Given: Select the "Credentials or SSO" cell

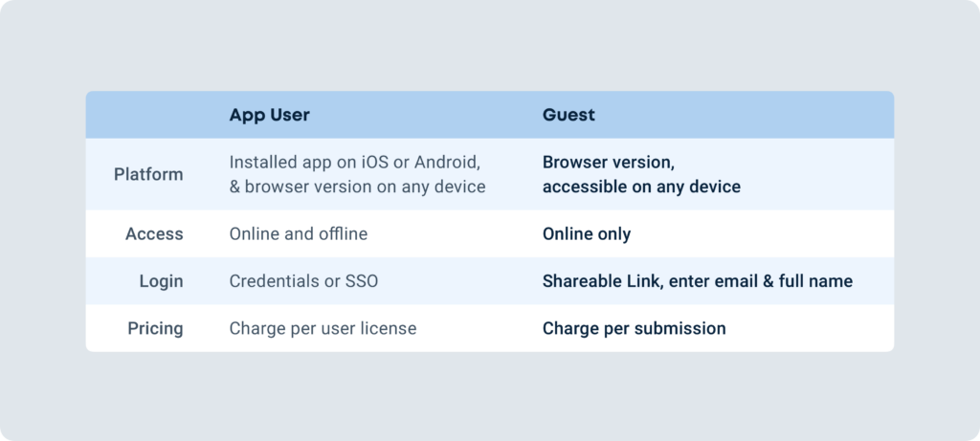Looking at the screenshot, I should click(301, 281).
